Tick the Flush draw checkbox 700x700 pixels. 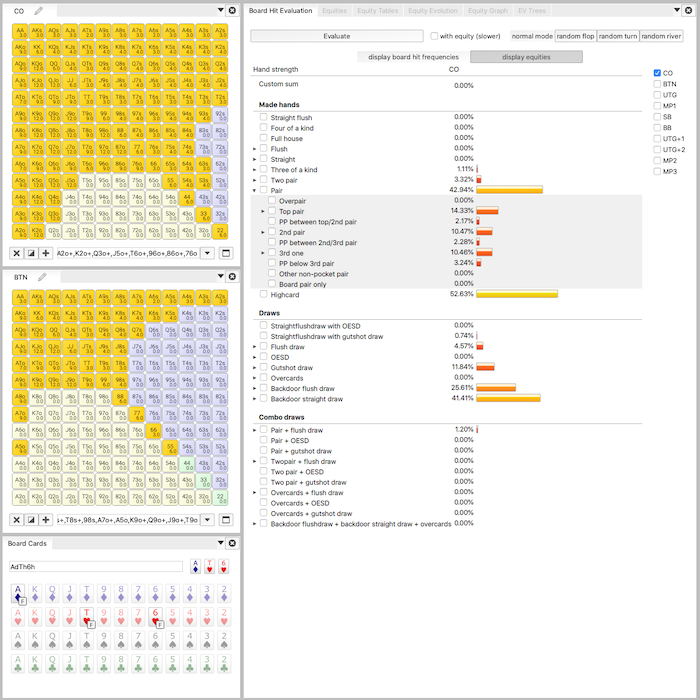264,346
